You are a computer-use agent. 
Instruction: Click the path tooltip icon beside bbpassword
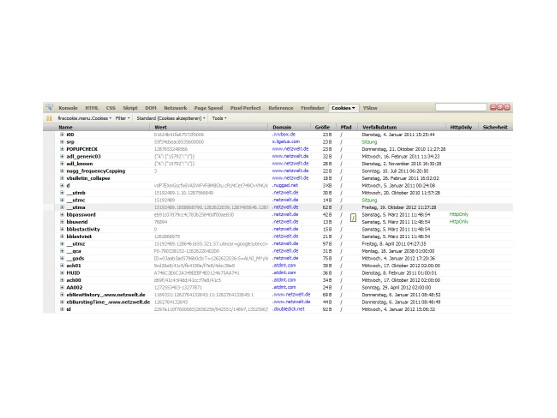(x=353, y=218)
